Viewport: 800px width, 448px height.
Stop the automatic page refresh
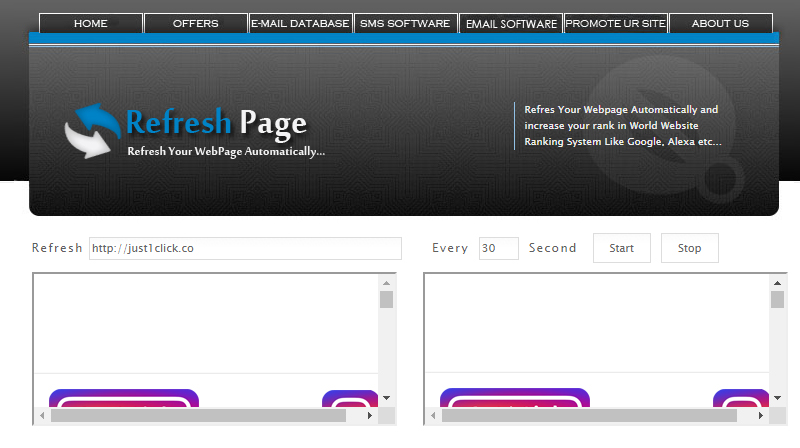pos(689,248)
